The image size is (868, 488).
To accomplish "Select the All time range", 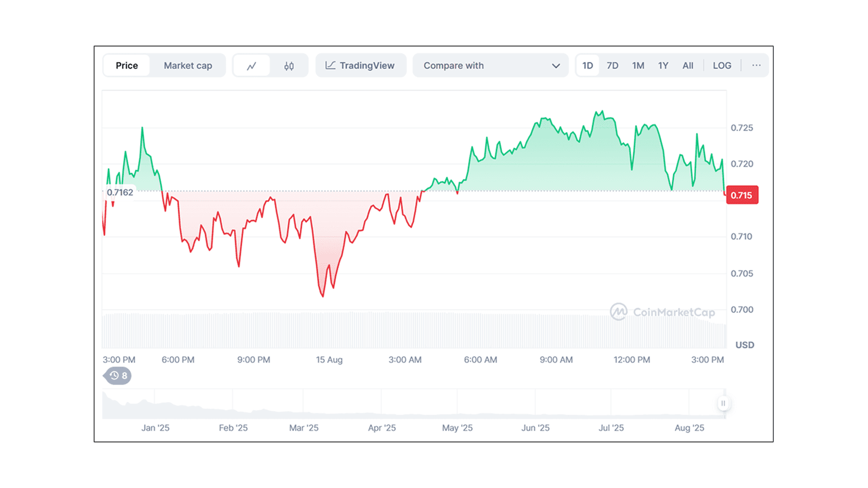I will pos(688,66).
